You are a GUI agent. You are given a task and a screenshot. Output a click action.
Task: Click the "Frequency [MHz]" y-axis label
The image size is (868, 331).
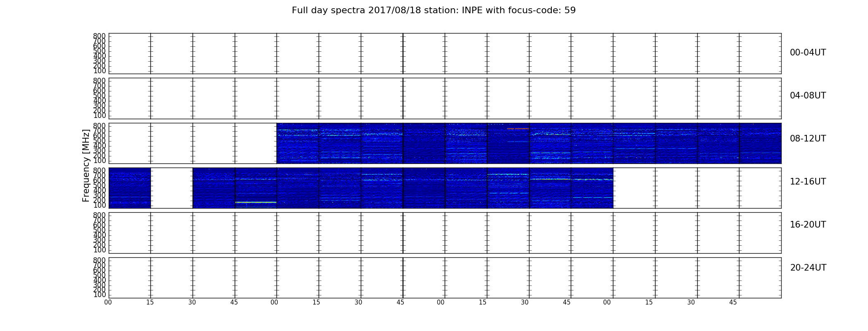coord(86,165)
